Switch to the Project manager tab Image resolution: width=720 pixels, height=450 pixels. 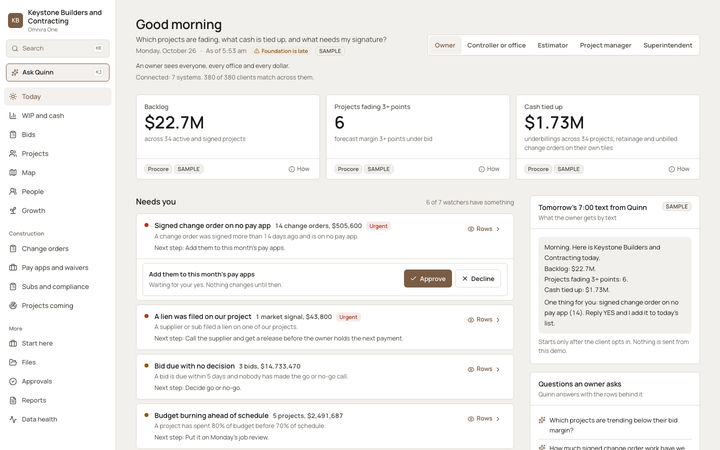pos(605,45)
